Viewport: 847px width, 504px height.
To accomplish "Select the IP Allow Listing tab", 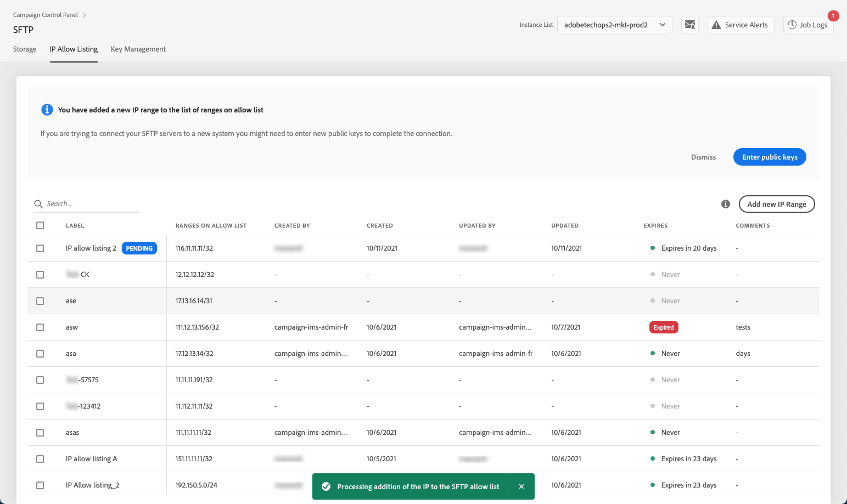I will 74,49.
